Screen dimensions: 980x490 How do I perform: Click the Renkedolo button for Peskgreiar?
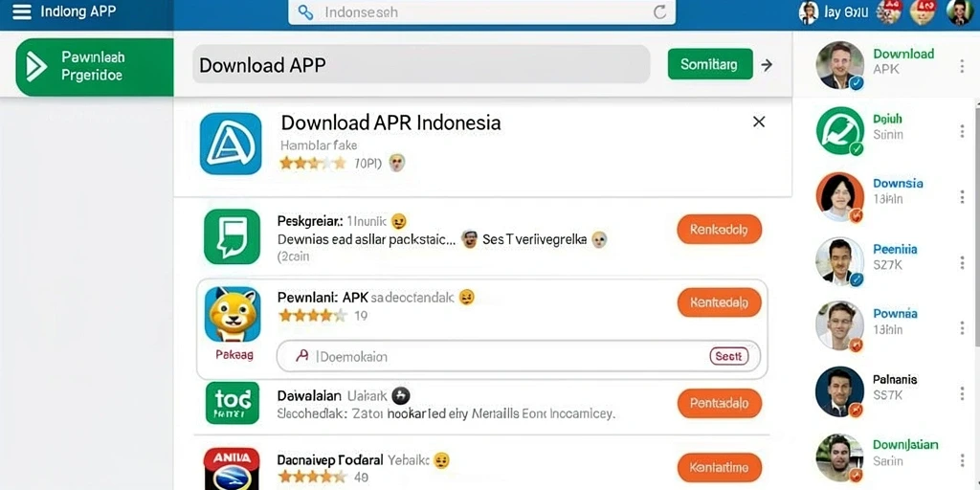[x=720, y=230]
